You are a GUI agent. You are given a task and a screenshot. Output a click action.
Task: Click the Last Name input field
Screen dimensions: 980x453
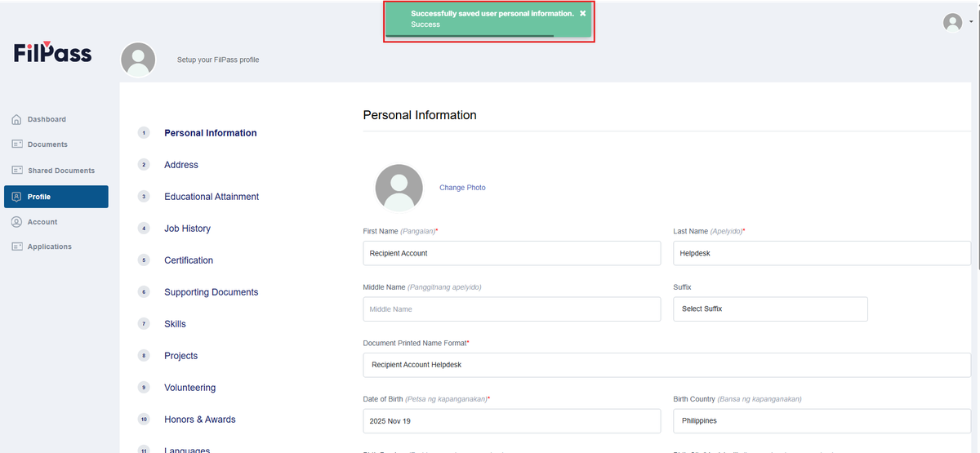[x=822, y=253]
